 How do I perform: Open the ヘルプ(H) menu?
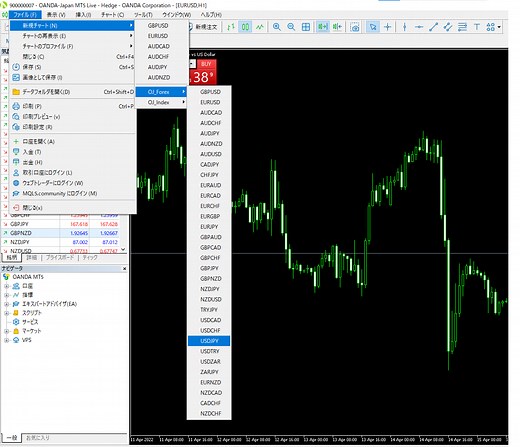(211, 15)
